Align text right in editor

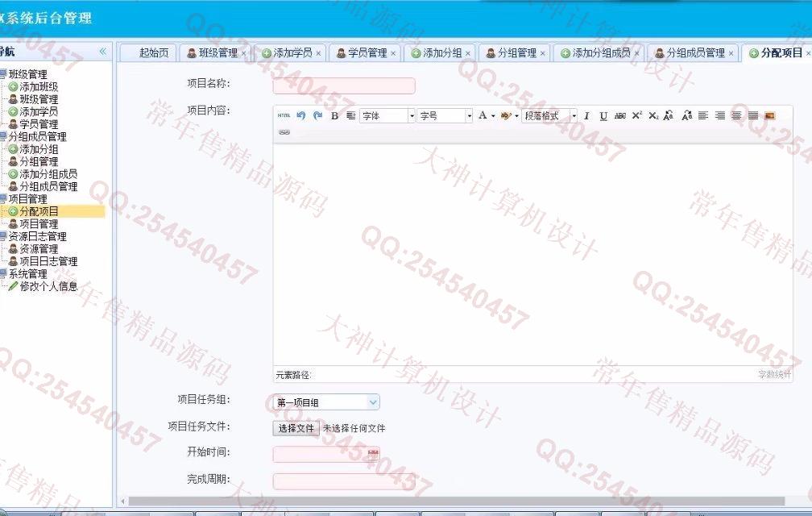click(x=720, y=115)
